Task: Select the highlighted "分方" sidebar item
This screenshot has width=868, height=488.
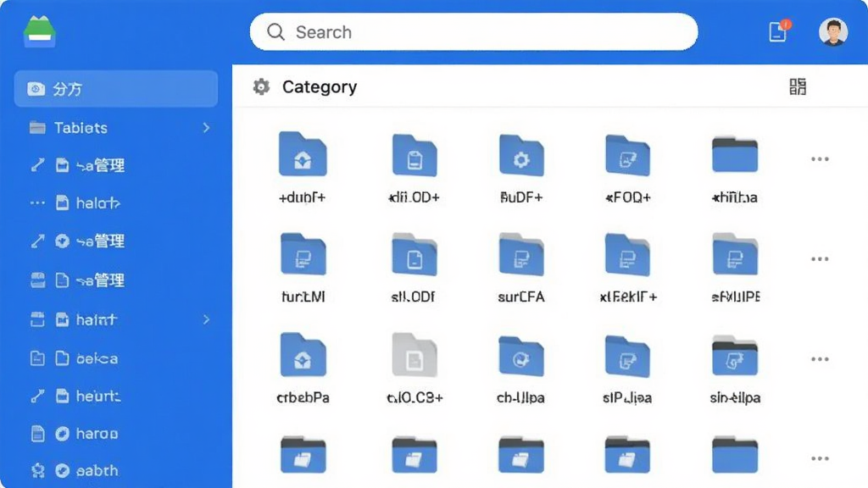Action: point(116,88)
